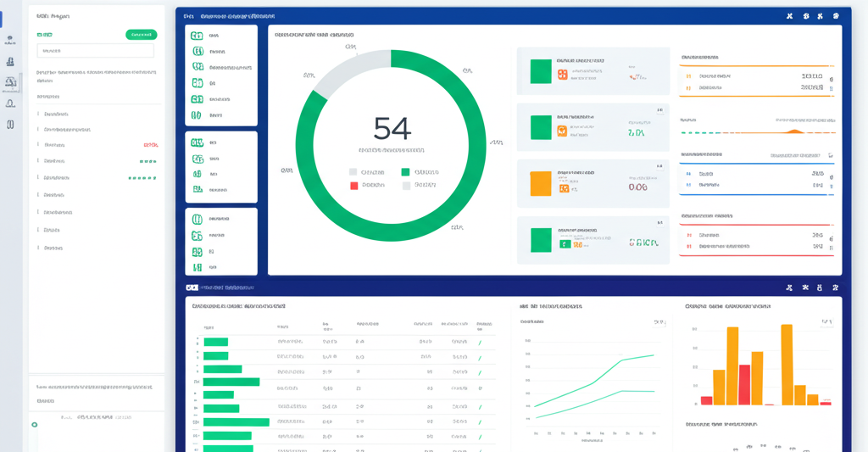The image size is (868, 452).
Task: Click the tall red bar in the bar chart
Action: (x=744, y=385)
